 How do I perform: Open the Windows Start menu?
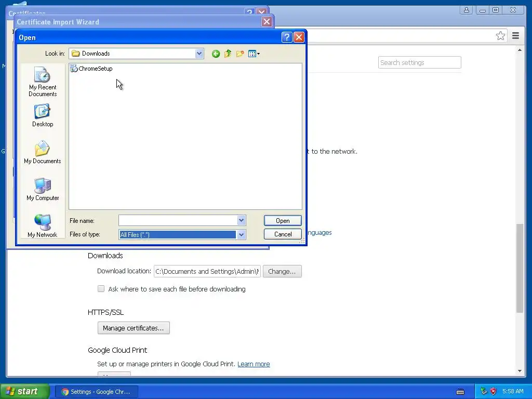point(25,391)
